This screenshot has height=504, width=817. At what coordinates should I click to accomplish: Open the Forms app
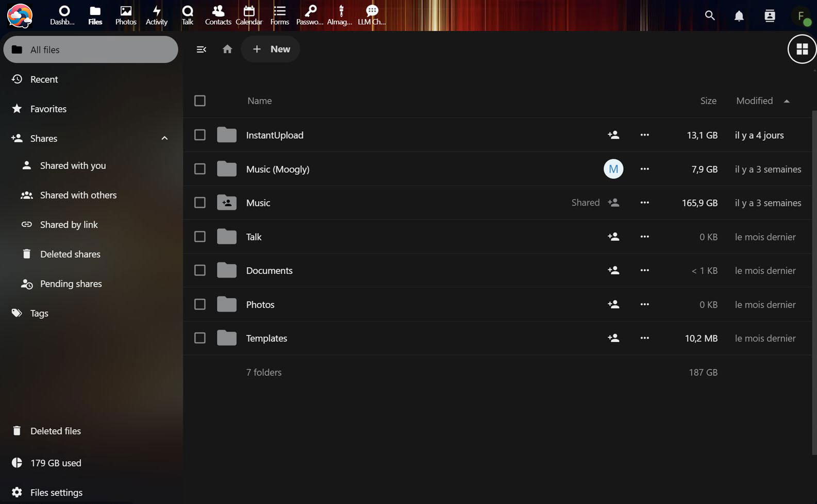[x=279, y=15]
